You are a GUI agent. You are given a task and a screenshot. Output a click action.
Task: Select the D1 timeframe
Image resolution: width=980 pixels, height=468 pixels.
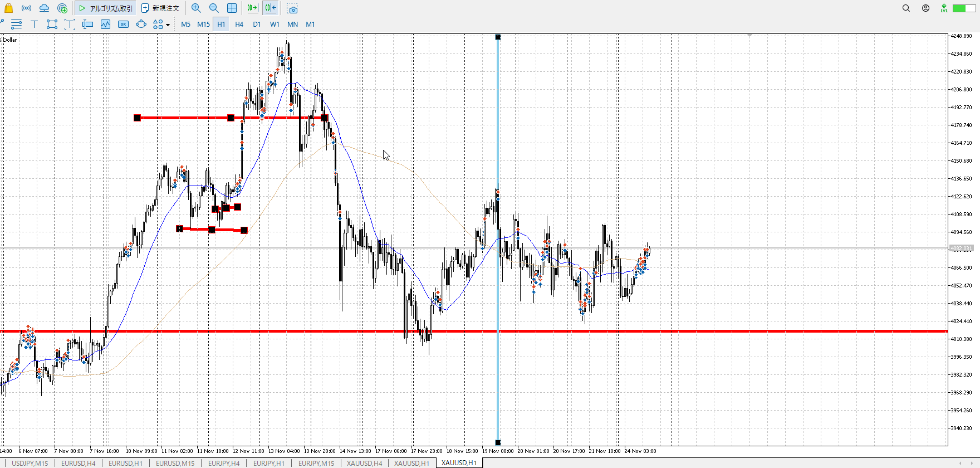(257, 25)
